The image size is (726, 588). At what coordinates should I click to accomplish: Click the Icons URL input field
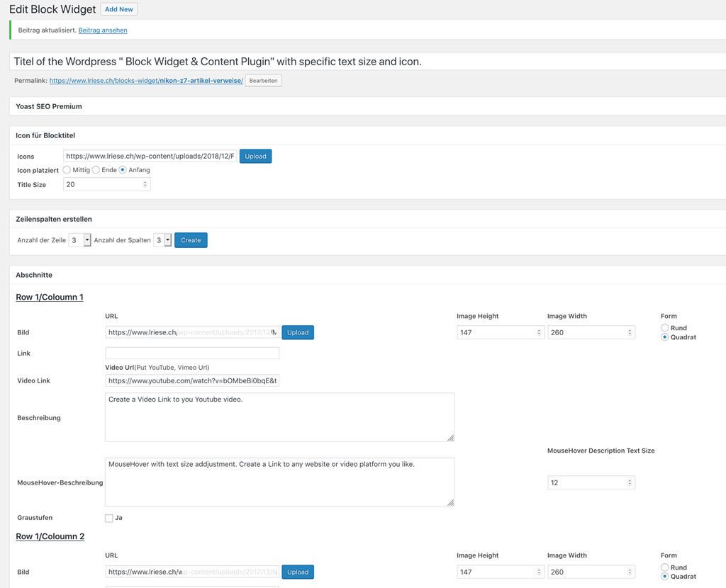(150, 157)
